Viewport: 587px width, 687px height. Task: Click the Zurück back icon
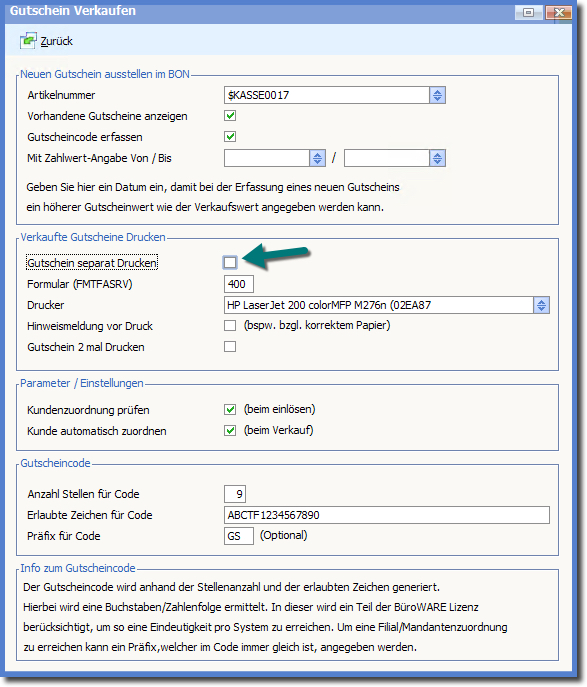click(x=28, y=41)
